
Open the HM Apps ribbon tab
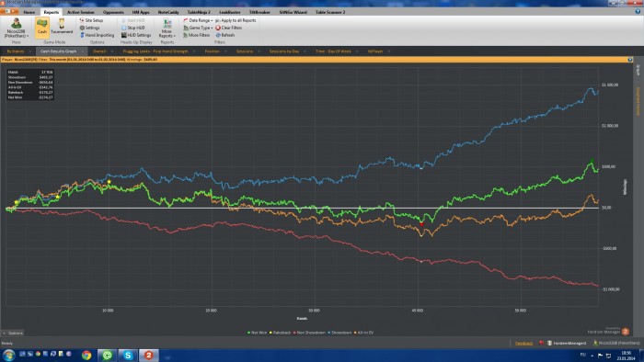(x=141, y=12)
